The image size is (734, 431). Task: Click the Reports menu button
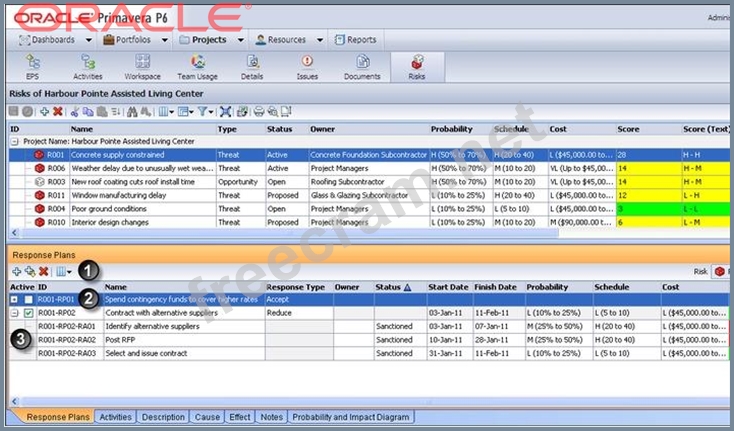pos(356,40)
